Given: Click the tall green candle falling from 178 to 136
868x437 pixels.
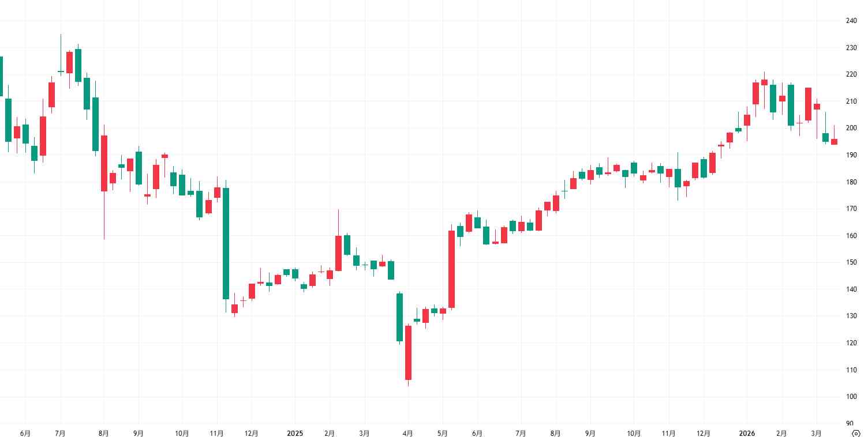Looking at the screenshot, I should pos(226,243).
